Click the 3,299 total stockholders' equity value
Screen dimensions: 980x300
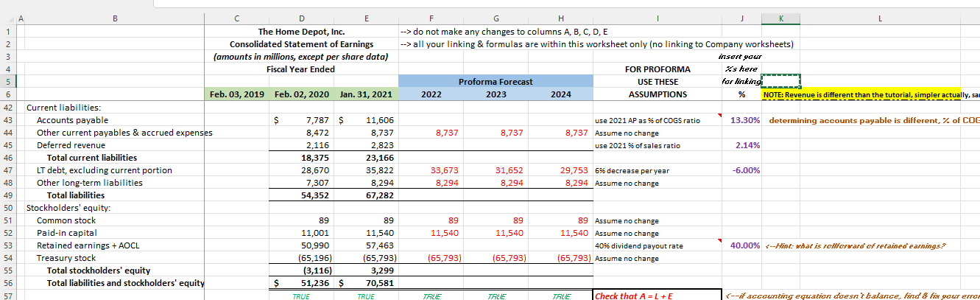(x=383, y=270)
